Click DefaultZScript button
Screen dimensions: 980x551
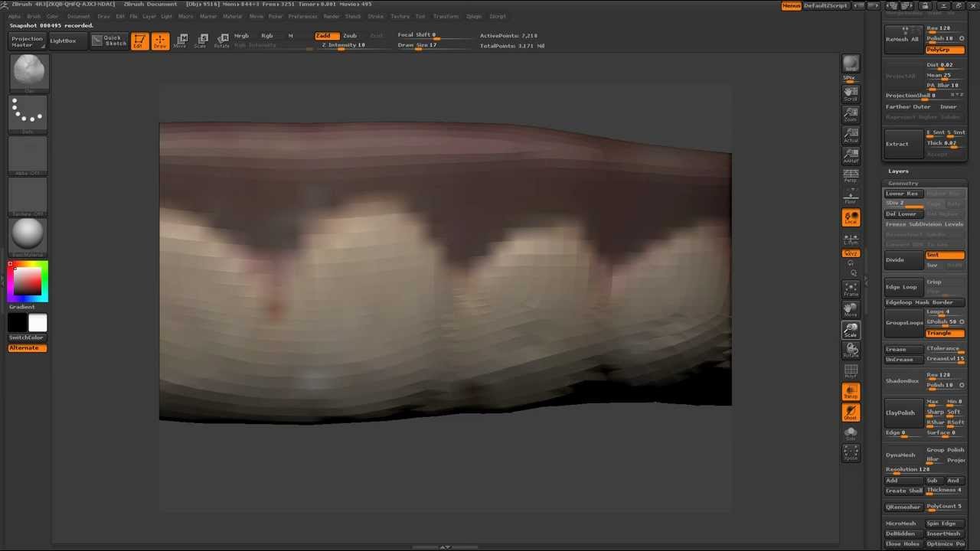[x=825, y=5]
